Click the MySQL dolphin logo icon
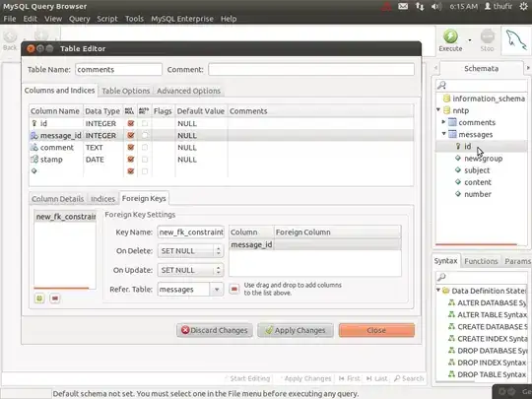This screenshot has width=532, height=399. point(516,40)
